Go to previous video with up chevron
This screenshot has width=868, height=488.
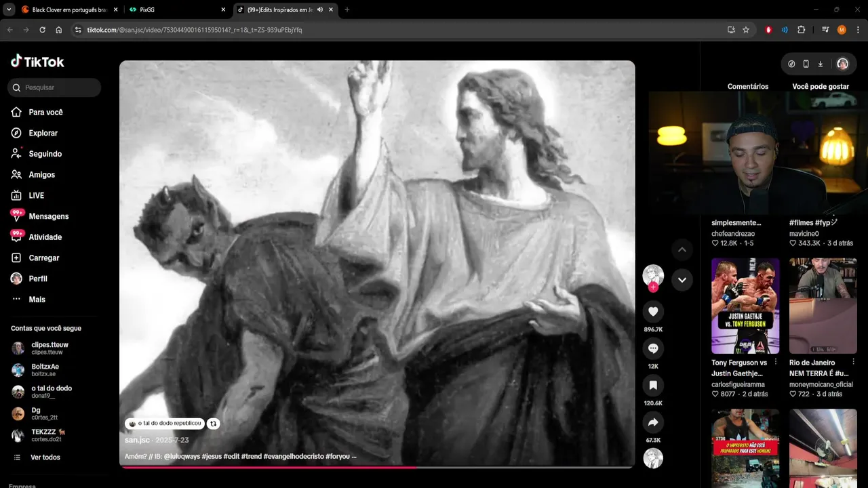coord(682,249)
